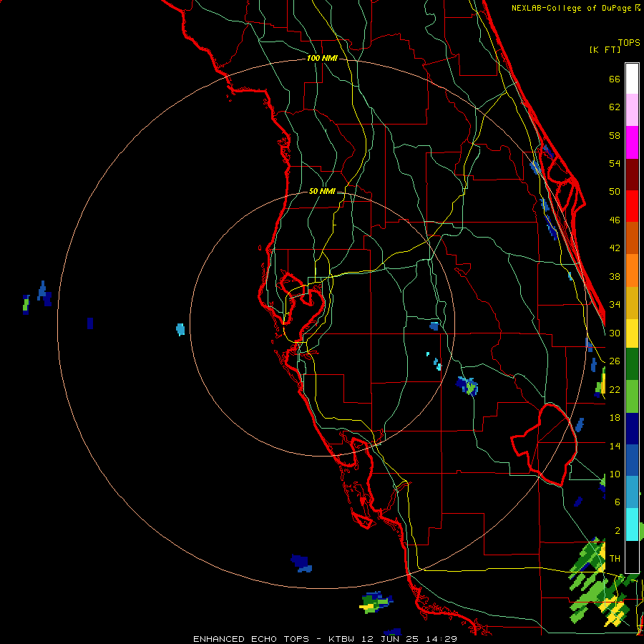
Task: Pick the dark orange legend swatch
Action: pyautogui.click(x=632, y=238)
